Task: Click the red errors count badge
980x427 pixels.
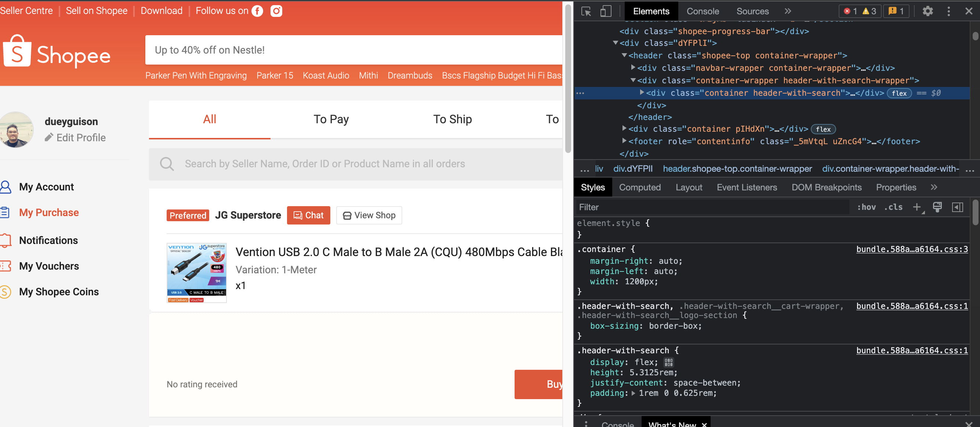Action: pos(851,11)
